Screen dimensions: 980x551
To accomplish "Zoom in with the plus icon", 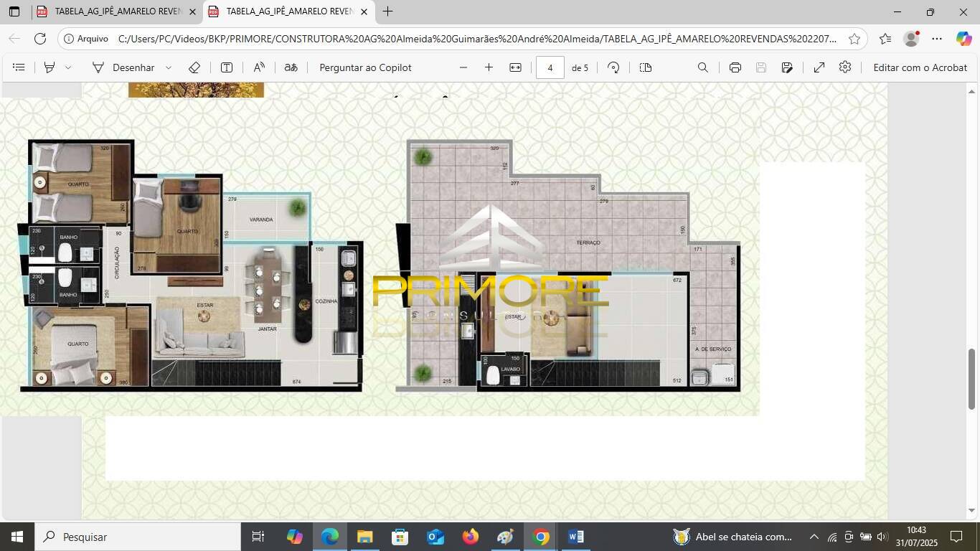I will pyautogui.click(x=489, y=67).
